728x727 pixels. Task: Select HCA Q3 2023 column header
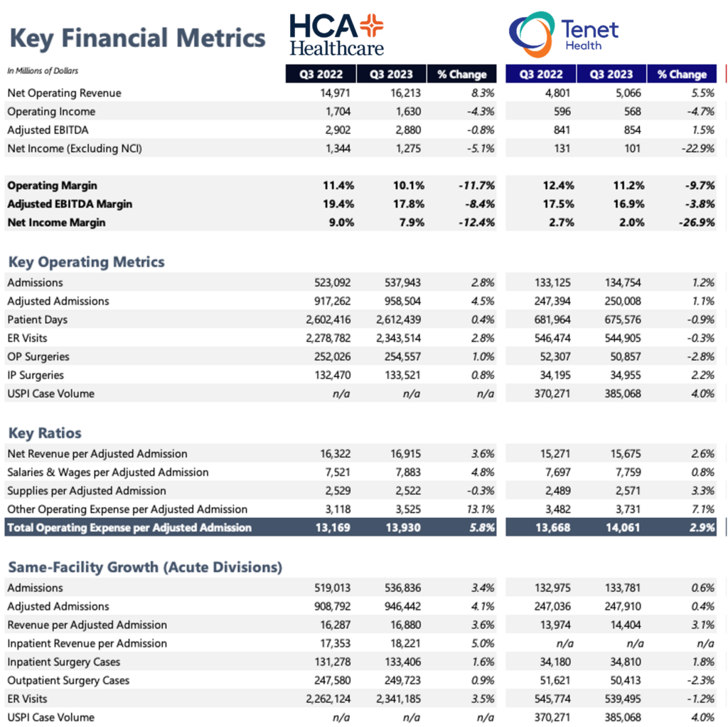[392, 74]
